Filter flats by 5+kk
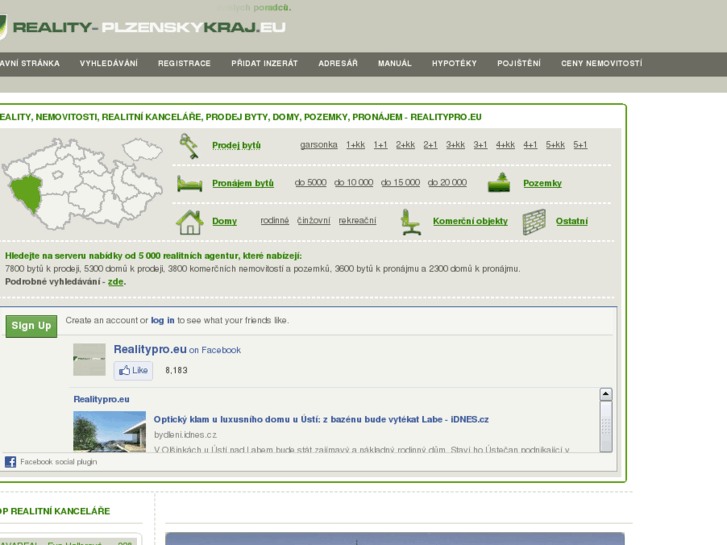Viewport: 727px width, 545px height. pyautogui.click(x=555, y=145)
